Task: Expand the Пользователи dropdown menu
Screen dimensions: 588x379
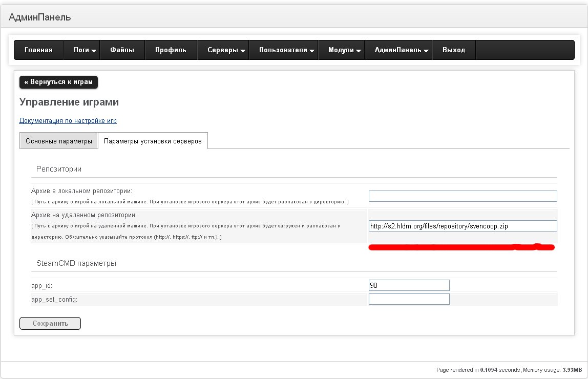Action: [x=283, y=50]
